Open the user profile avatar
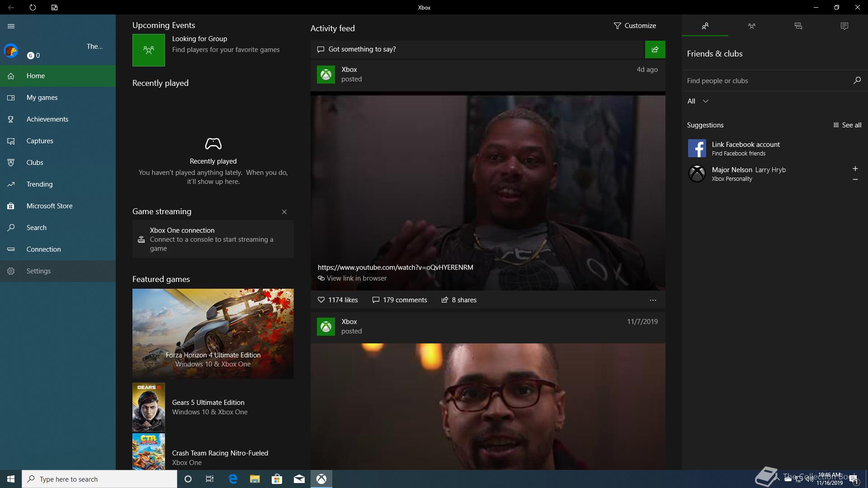868x488 pixels. click(x=11, y=51)
